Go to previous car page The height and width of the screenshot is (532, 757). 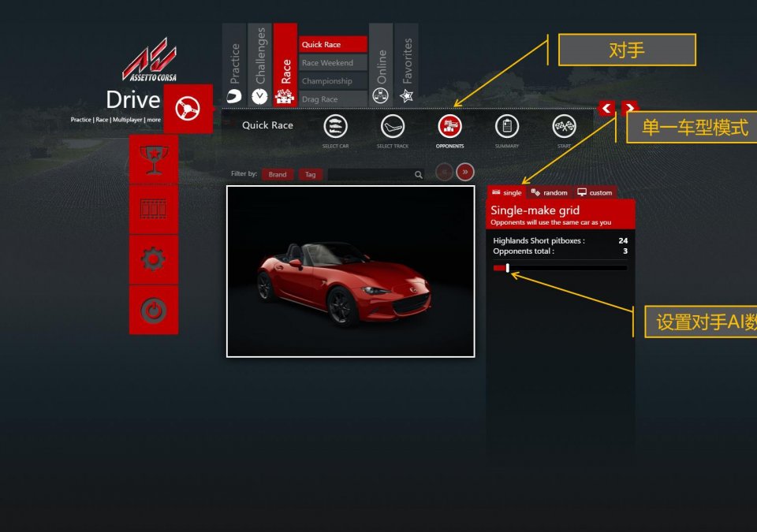444,172
